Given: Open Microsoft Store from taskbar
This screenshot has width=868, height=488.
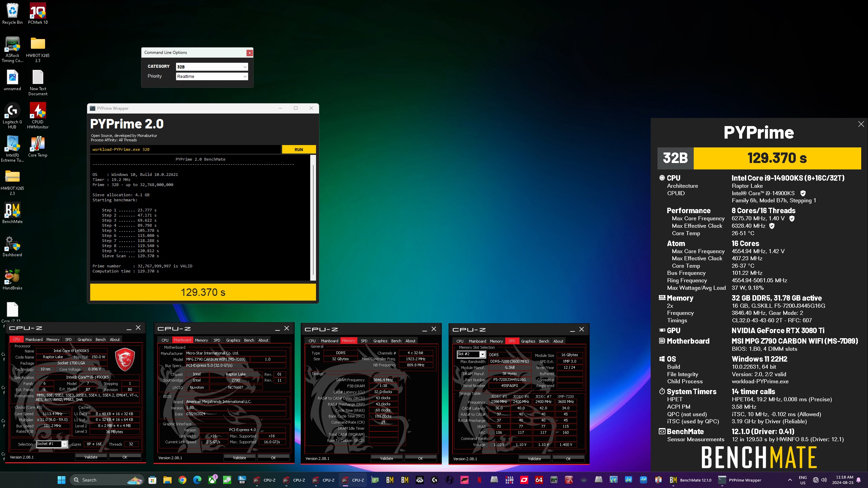Looking at the screenshot, I should point(152,480).
